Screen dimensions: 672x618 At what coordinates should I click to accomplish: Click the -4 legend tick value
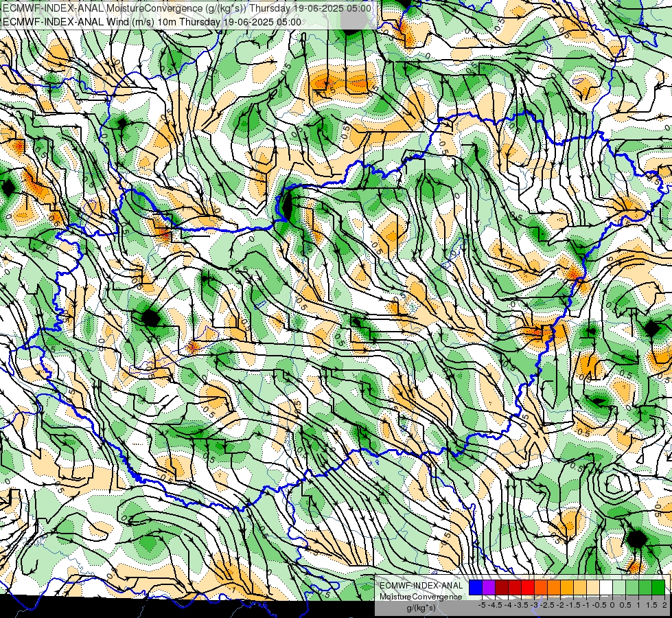pos(508,605)
